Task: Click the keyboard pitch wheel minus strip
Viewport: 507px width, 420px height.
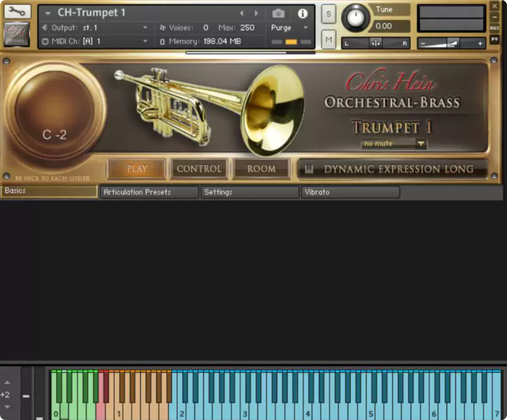Action: (26, 396)
